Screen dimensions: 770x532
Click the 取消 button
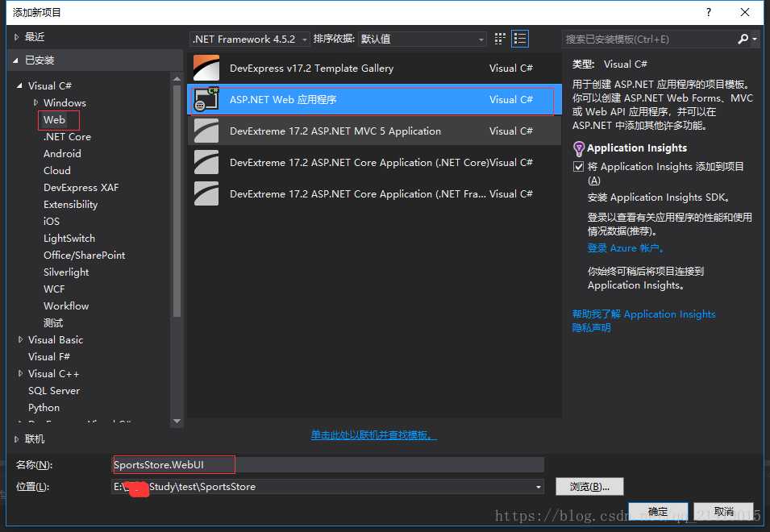tap(724, 511)
